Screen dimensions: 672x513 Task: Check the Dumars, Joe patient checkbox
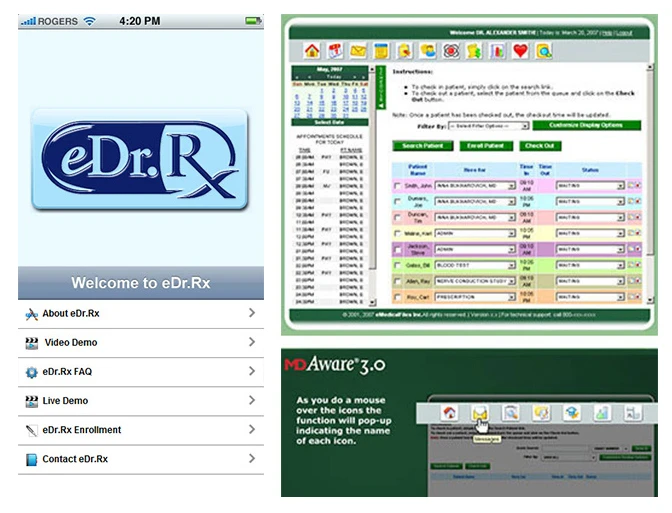pos(397,201)
